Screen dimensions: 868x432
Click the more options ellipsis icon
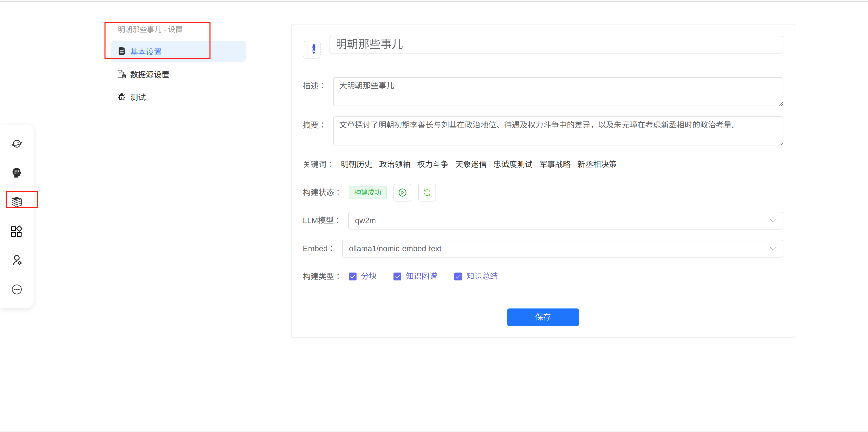coord(17,289)
